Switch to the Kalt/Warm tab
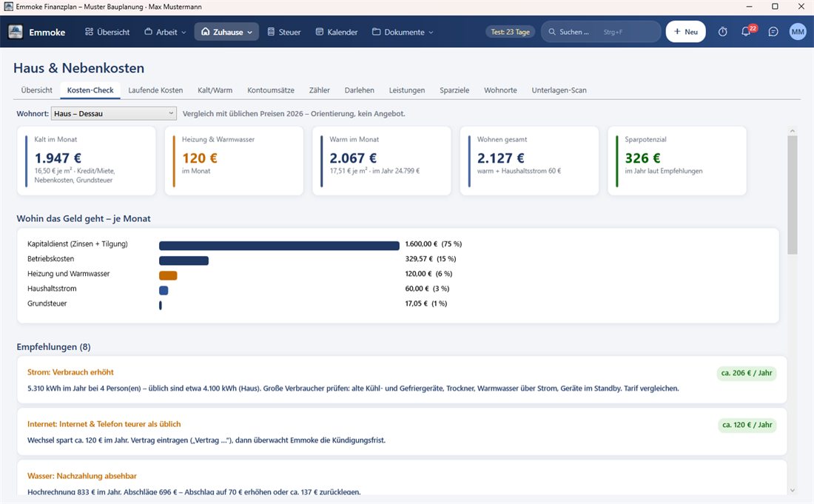This screenshot has width=814, height=504. coord(215,90)
